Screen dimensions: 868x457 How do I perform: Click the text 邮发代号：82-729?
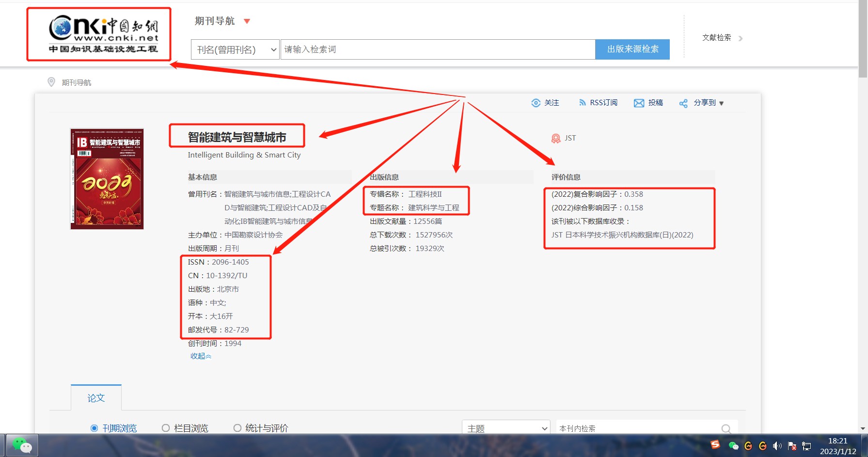click(219, 330)
